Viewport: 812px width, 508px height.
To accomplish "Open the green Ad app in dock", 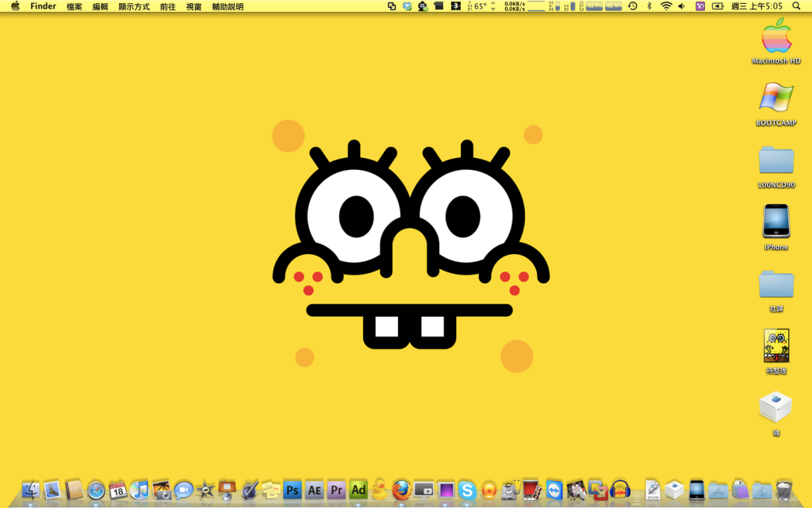I will point(358,490).
